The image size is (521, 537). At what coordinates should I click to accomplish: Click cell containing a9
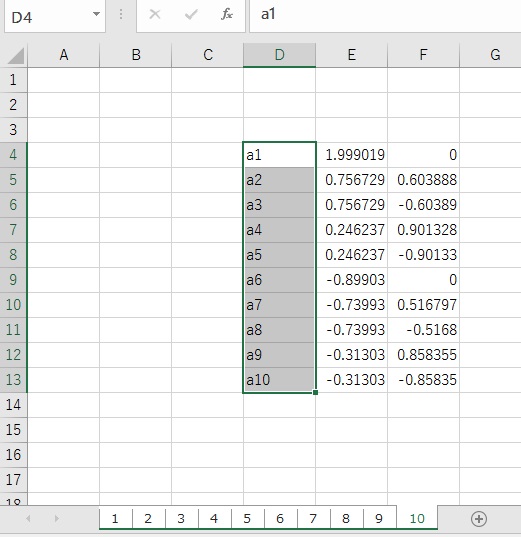[x=280, y=355]
